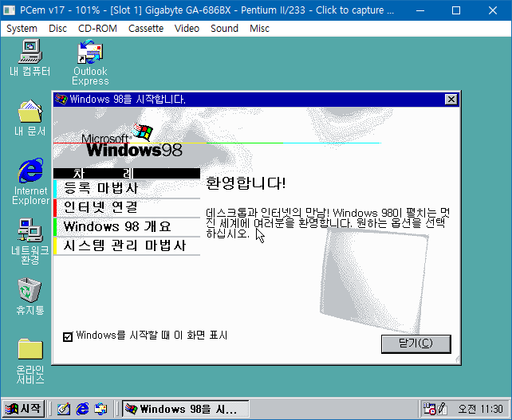Click the 닫기(C) close button
The width and height of the screenshot is (512, 420).
(416, 343)
